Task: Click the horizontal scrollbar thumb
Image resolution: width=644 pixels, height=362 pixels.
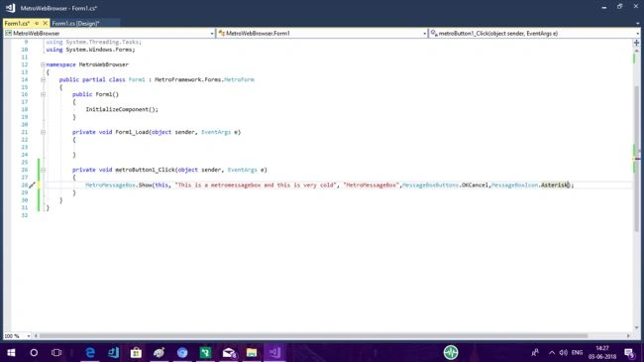Action: pyautogui.click(x=313, y=336)
